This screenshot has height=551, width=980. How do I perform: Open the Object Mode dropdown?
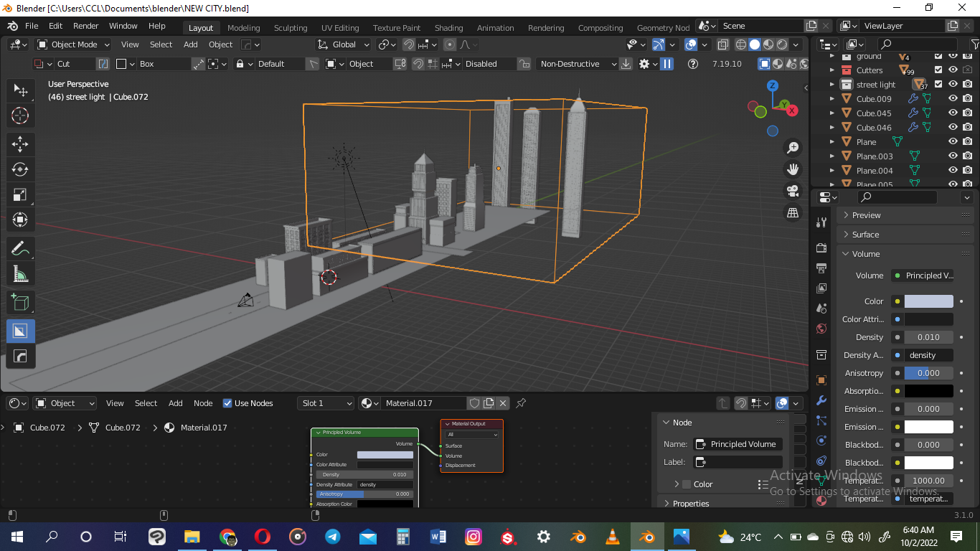(x=72, y=44)
